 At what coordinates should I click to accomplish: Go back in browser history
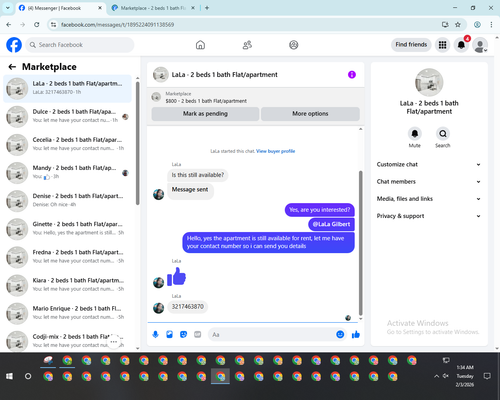pos(9,25)
